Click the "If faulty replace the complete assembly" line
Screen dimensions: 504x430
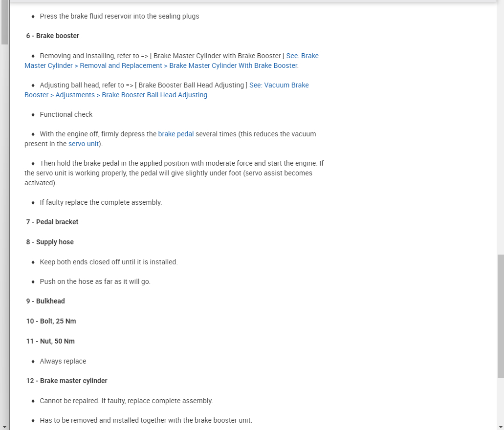[x=101, y=202]
